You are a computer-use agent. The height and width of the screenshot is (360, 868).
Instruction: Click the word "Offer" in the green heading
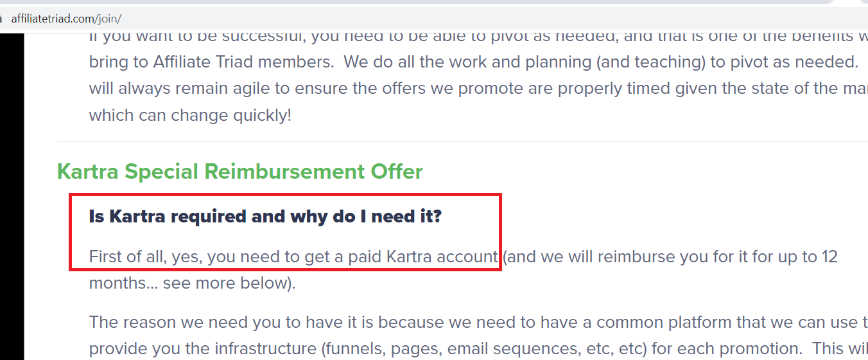[x=397, y=172]
